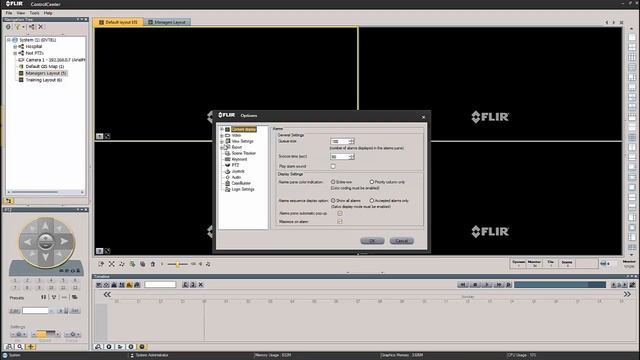
Task: Expand the Hospital tree node
Action: (x=15, y=47)
